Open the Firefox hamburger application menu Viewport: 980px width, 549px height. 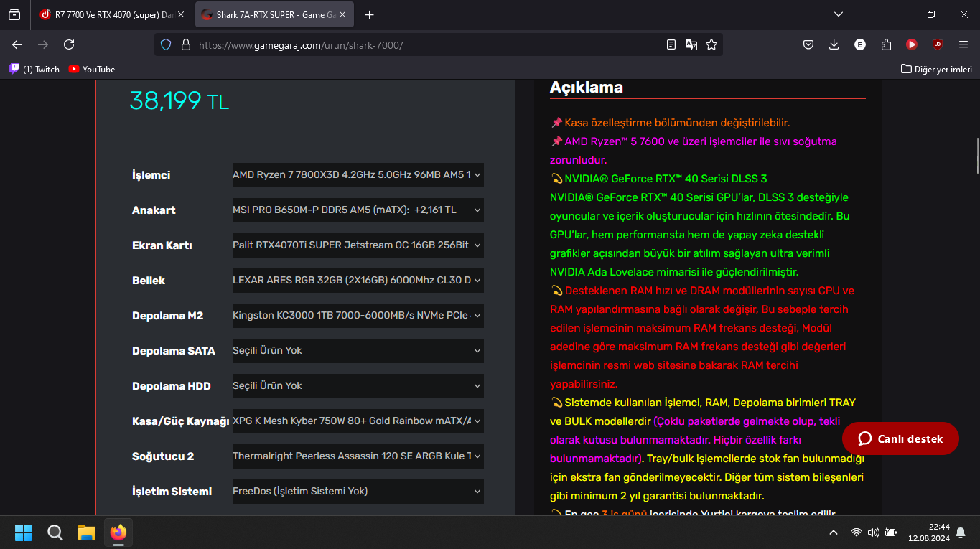pos(963,44)
